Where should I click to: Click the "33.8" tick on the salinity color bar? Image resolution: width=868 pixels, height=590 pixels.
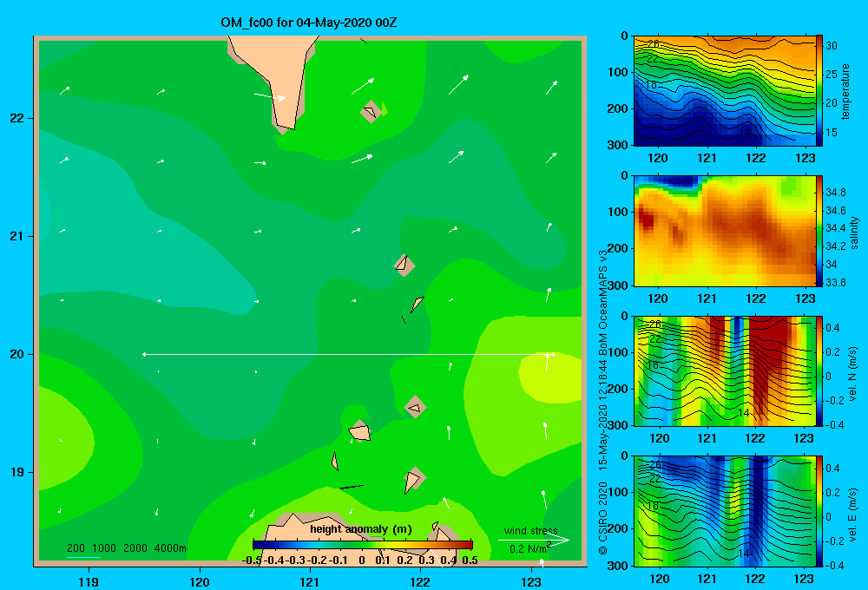tap(836, 282)
